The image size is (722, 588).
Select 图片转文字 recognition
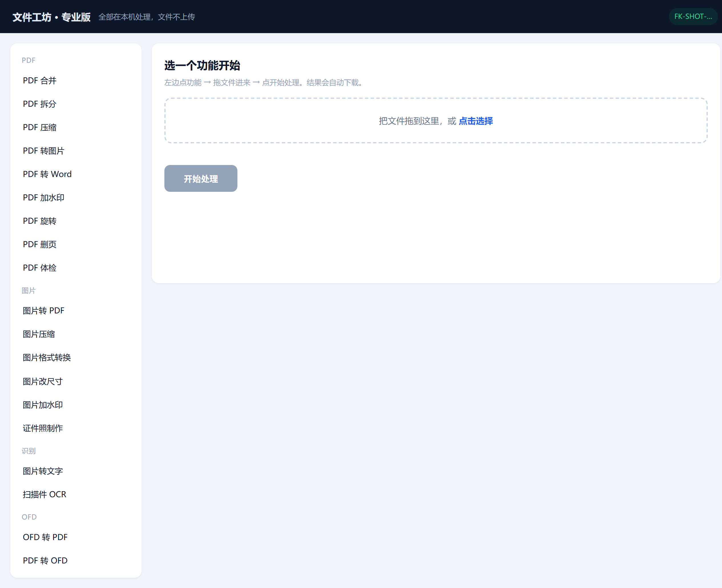coord(76,471)
